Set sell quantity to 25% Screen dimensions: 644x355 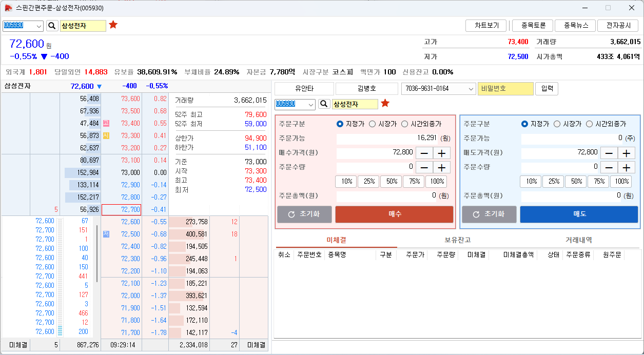coord(553,182)
